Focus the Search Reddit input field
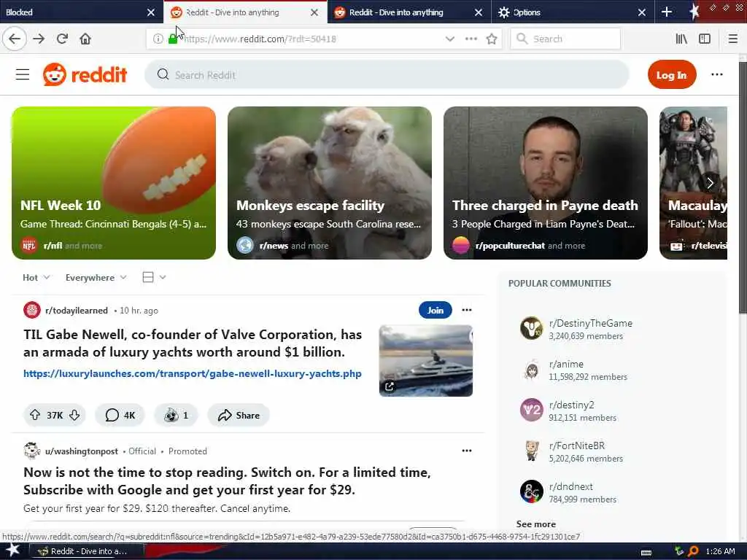The width and height of the screenshot is (747, 560). pyautogui.click(x=387, y=75)
